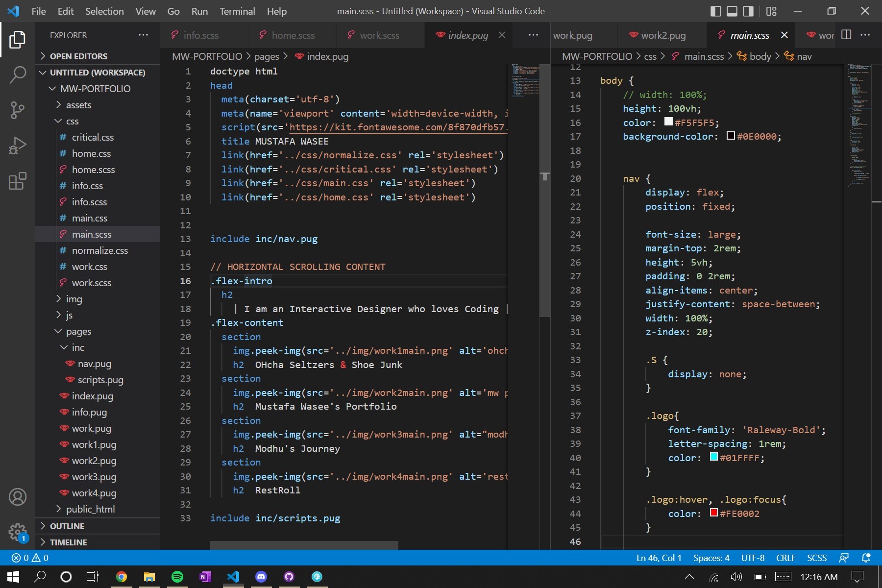Open OneNote from the taskbar

click(205, 577)
